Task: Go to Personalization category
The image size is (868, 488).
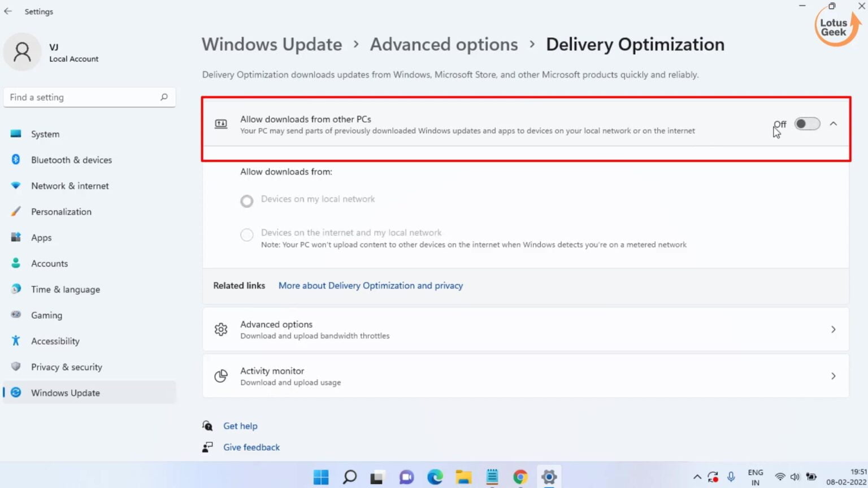Action: [x=90, y=212]
